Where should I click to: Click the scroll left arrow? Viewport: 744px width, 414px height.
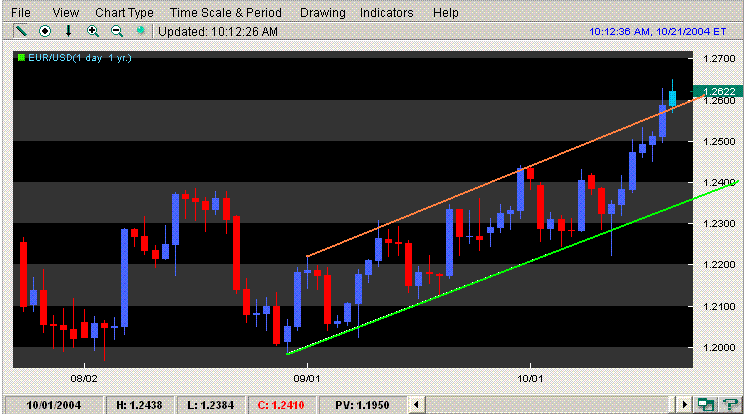(416, 405)
